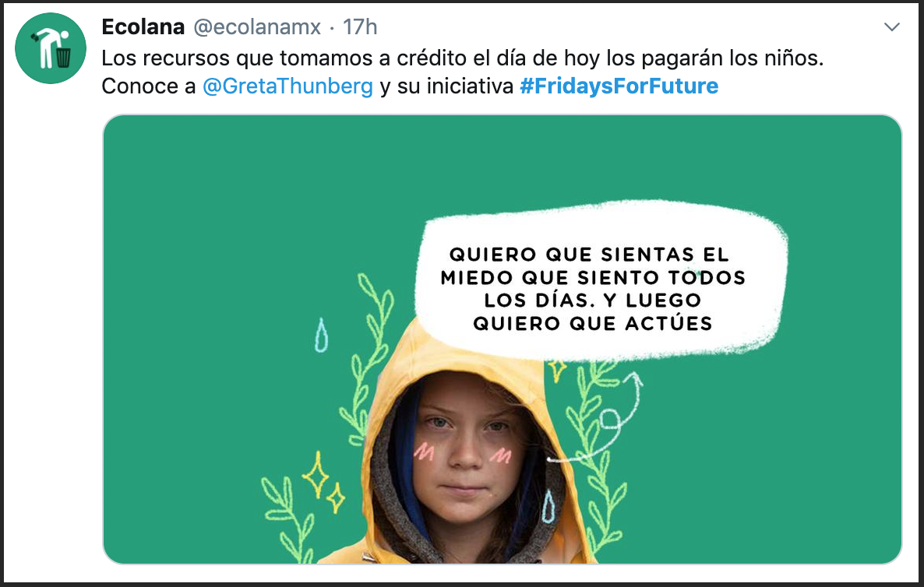Expand the tweet options chevron
The image size is (924, 587).
click(x=891, y=26)
